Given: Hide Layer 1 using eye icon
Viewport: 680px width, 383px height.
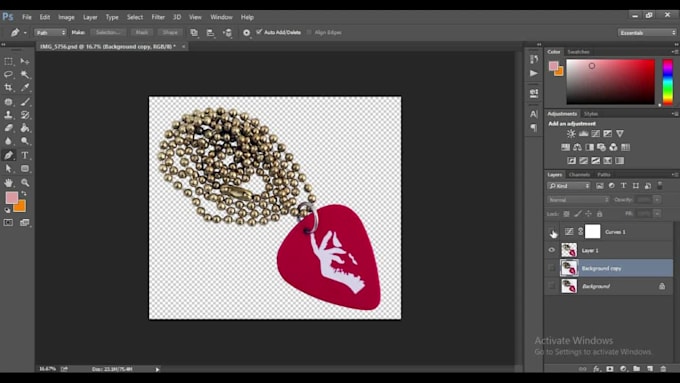Looking at the screenshot, I should 552,250.
